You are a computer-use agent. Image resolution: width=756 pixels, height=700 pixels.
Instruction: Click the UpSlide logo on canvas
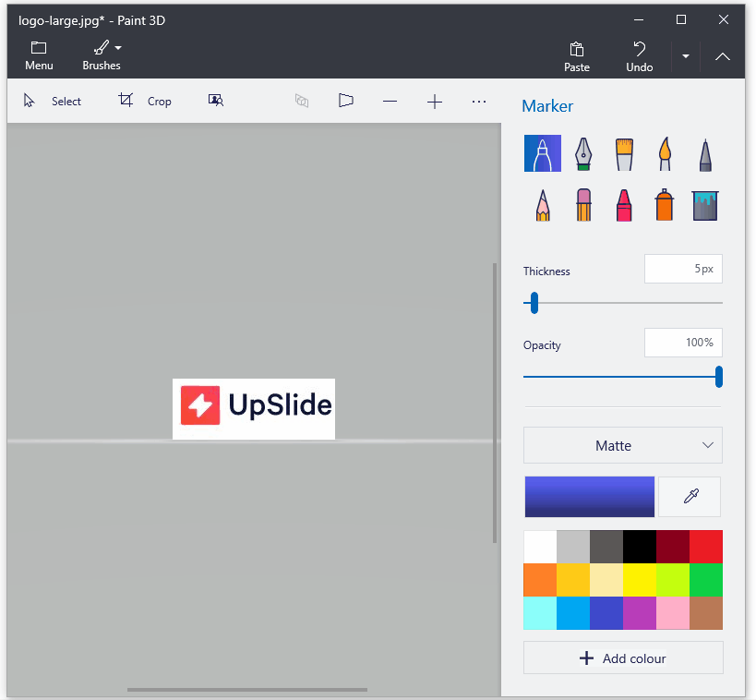(x=254, y=408)
